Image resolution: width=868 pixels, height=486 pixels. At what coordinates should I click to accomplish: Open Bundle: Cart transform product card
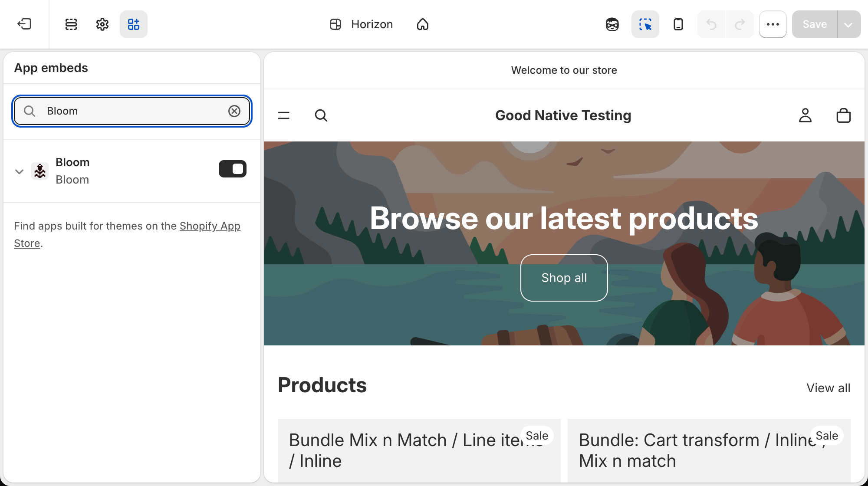point(709,450)
